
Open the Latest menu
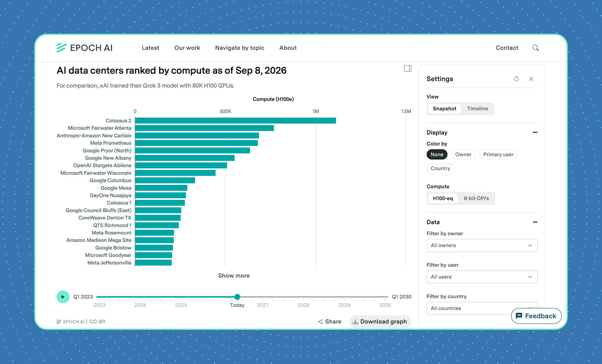pyautogui.click(x=150, y=48)
